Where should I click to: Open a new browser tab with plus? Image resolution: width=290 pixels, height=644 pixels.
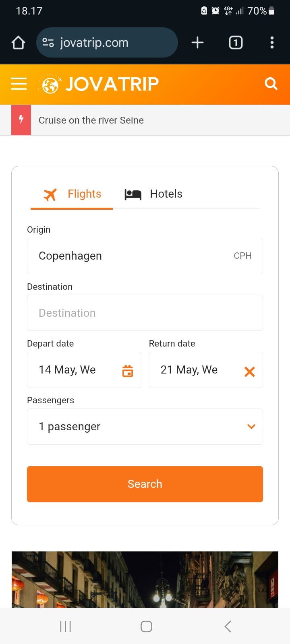coord(197,43)
